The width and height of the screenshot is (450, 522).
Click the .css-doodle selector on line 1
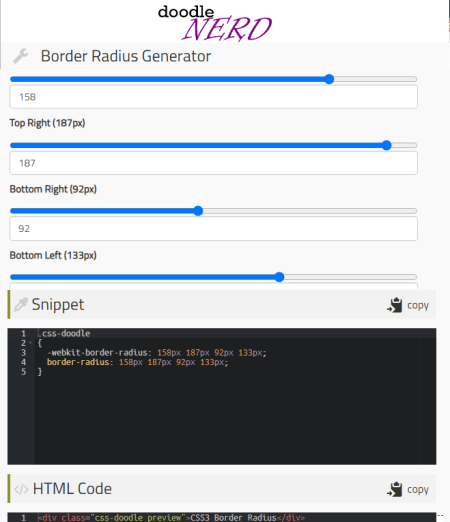point(64,333)
